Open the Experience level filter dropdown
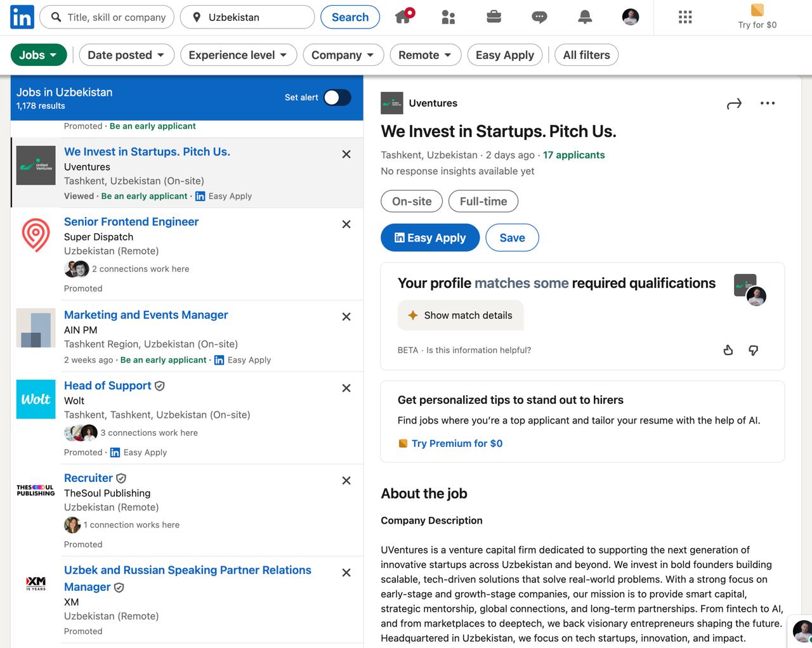812x648 pixels. pos(238,55)
